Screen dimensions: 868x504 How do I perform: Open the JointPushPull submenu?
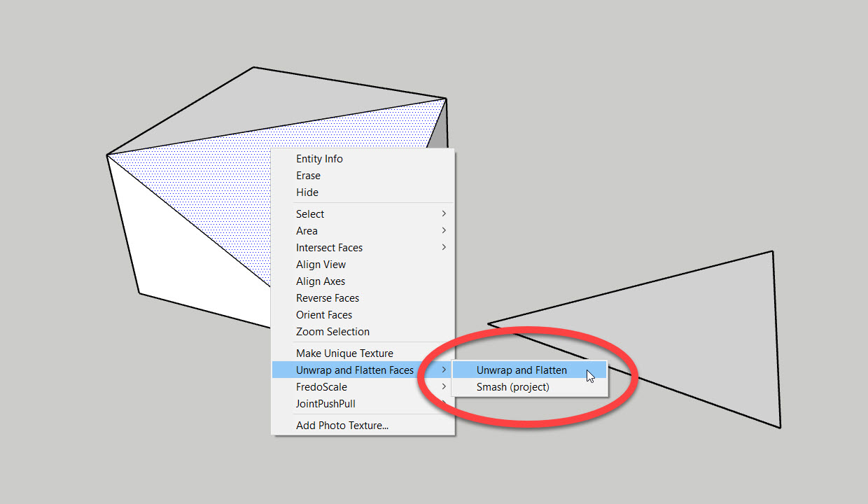click(x=325, y=404)
